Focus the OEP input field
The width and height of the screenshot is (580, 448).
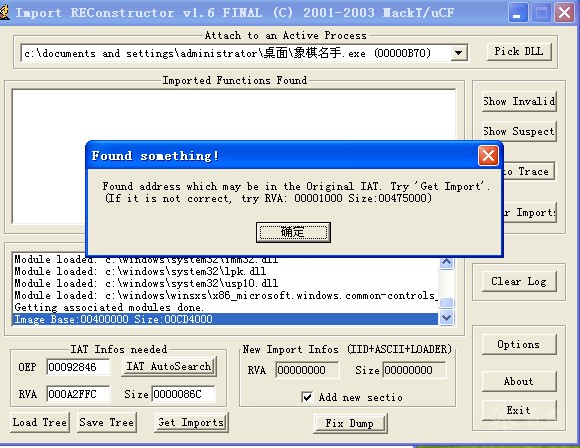point(78,367)
